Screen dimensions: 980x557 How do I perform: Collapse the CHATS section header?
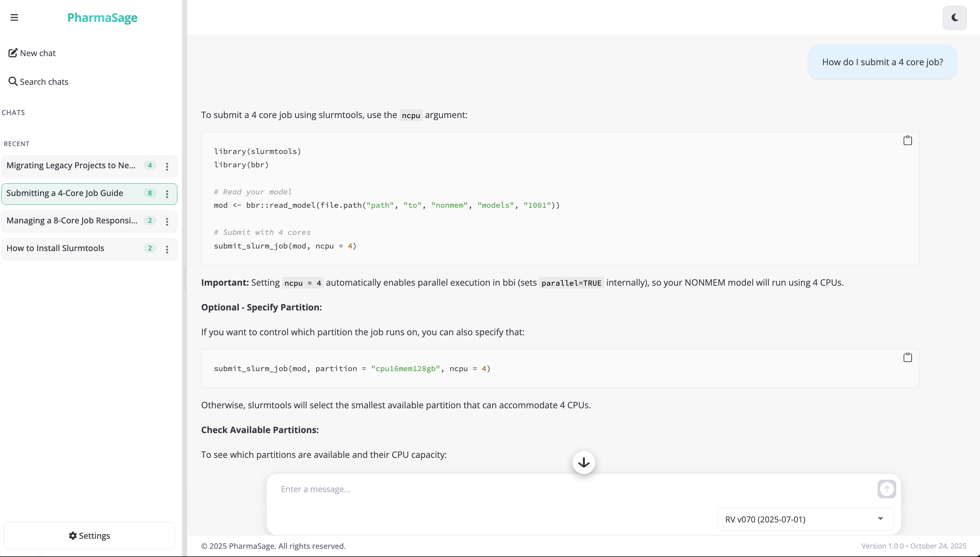13,112
